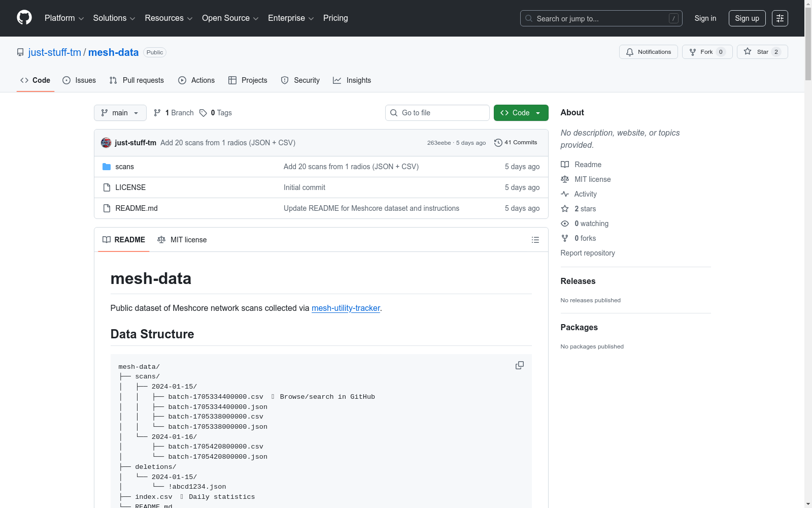
Task: Expand the Open Source menu
Action: 230,18
